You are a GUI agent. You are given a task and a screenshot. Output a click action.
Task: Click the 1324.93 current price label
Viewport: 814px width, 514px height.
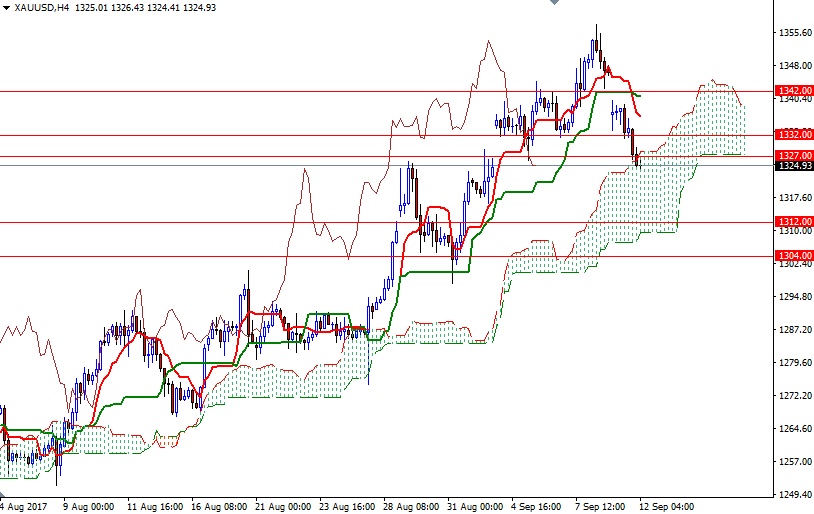(793, 166)
